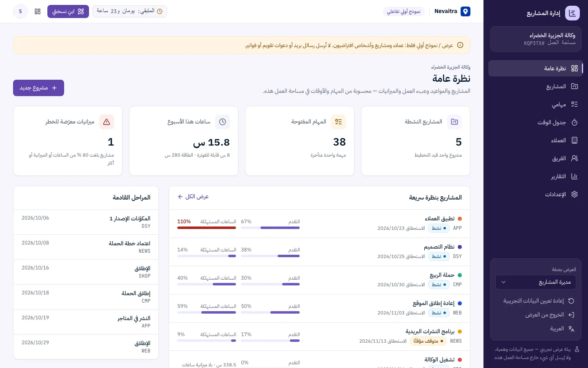The width and height of the screenshot is (588, 368).
Task: Click the مشروع جديد button
Action: (x=38, y=88)
